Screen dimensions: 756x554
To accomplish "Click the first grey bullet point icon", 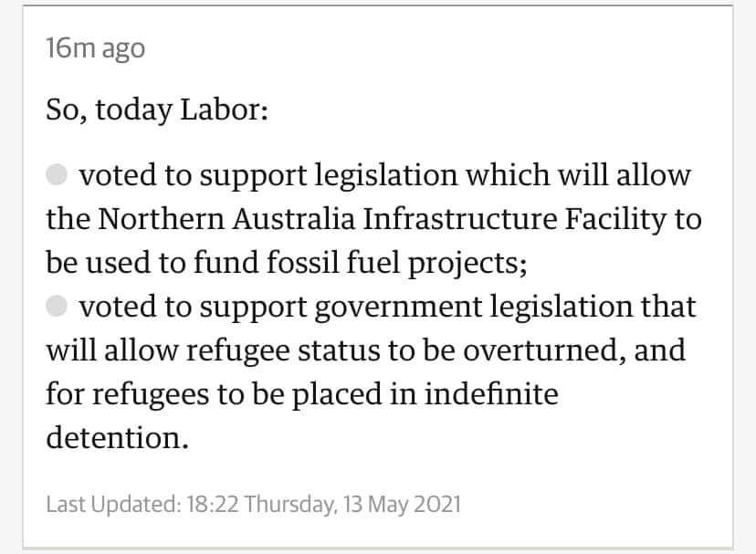I will point(57,174).
